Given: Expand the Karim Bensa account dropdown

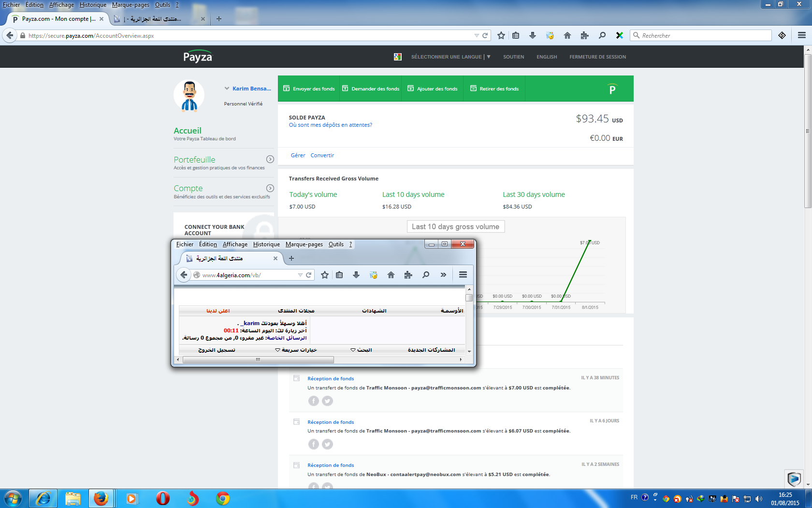Looking at the screenshot, I should point(227,89).
